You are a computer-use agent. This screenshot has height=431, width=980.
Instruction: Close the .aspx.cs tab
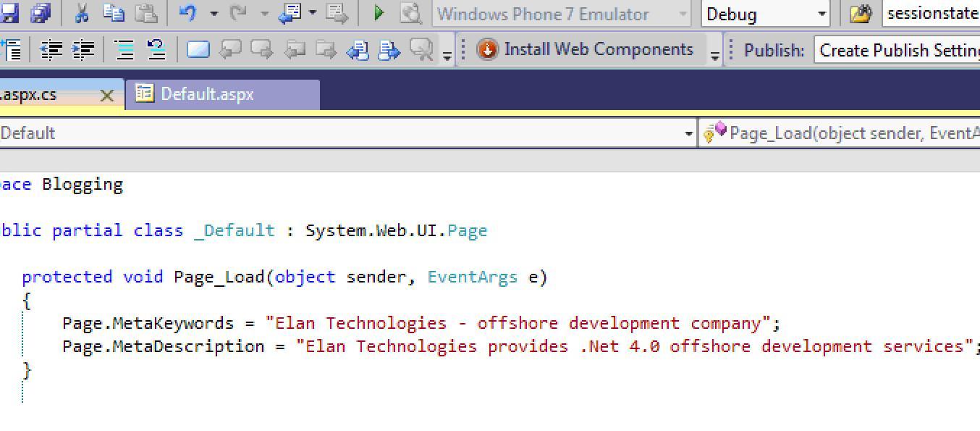[106, 95]
